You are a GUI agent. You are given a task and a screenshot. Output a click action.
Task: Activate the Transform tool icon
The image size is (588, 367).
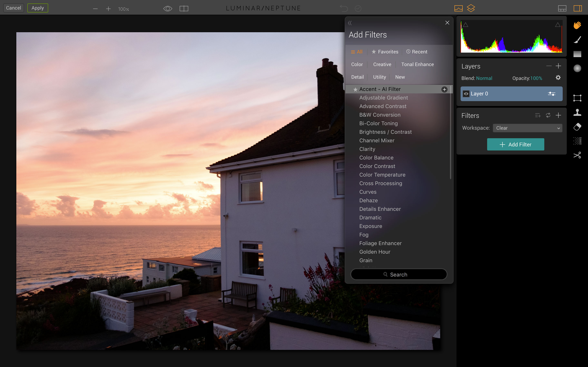click(577, 98)
